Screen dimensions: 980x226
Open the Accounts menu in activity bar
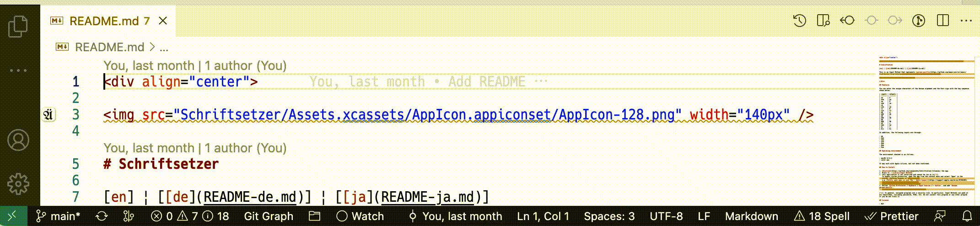[18, 140]
